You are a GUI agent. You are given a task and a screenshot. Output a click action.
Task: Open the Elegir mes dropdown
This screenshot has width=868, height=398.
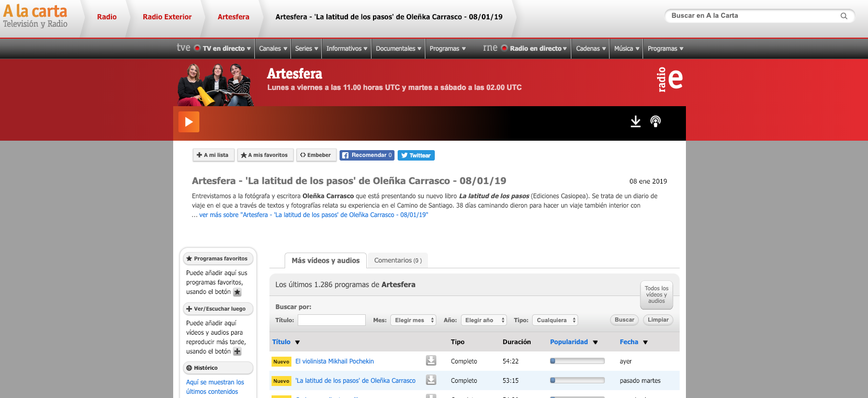click(413, 320)
